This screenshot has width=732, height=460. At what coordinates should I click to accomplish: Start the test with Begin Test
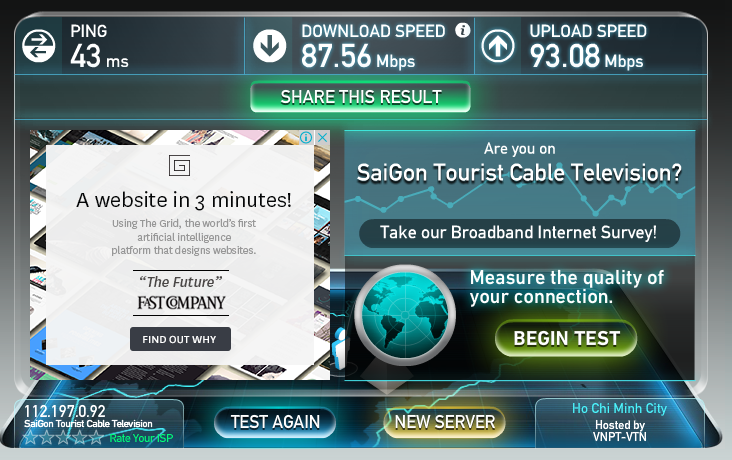[566, 338]
